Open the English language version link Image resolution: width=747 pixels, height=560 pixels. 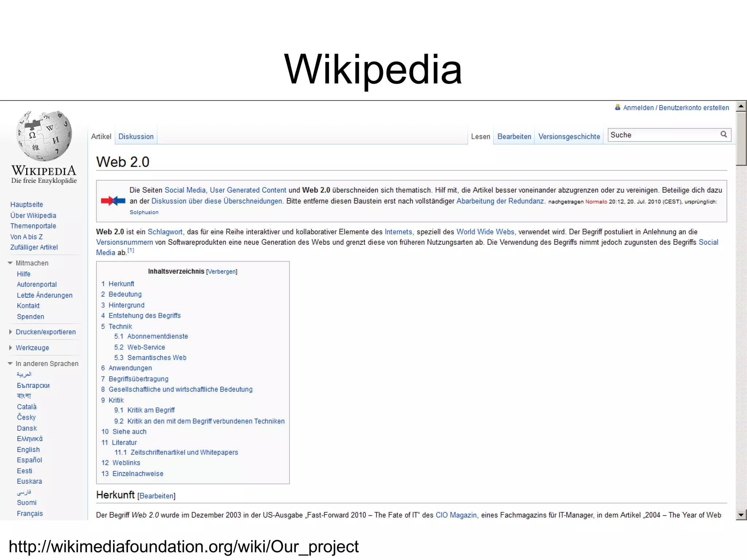(x=28, y=450)
